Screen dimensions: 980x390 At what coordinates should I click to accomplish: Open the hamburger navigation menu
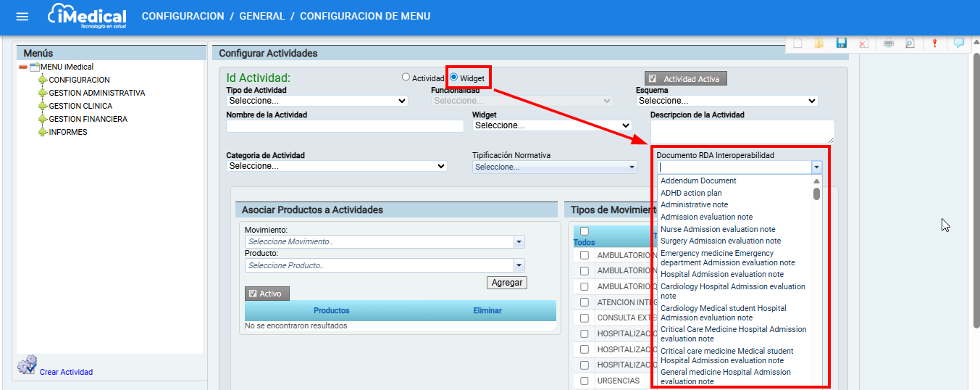point(22,17)
